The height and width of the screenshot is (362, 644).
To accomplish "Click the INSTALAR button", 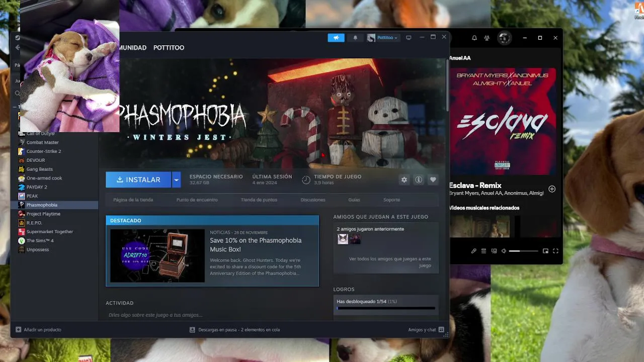I will point(138,179).
